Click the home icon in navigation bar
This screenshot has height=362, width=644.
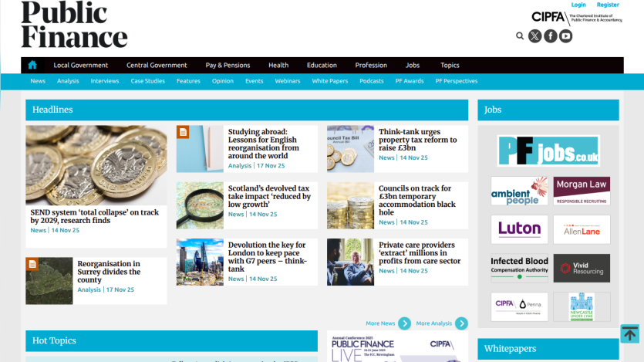point(32,65)
